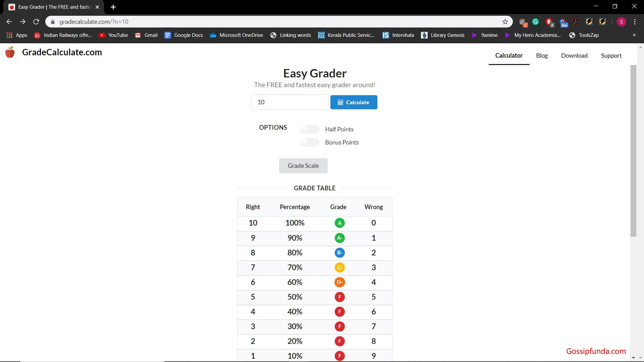This screenshot has height=362, width=644.
Task: Open the Adobe Acrobat extension
Action: click(x=576, y=22)
